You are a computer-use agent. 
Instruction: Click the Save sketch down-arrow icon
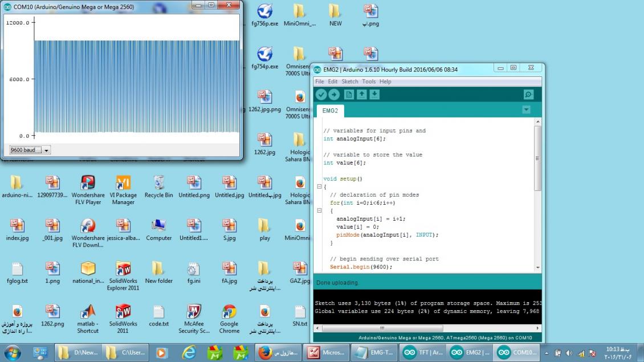[x=374, y=95]
